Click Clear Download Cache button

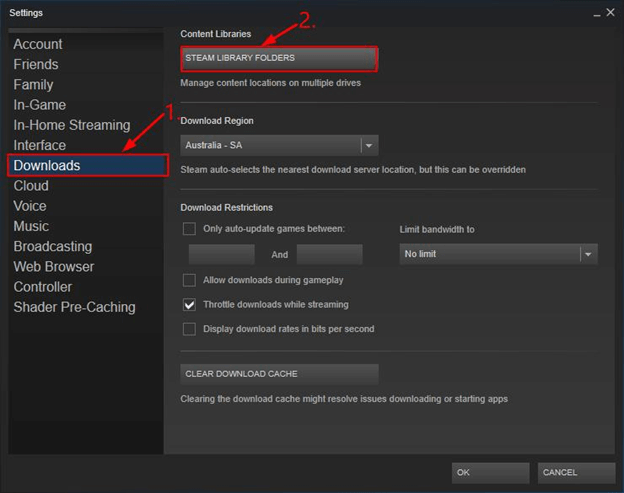[x=279, y=374]
